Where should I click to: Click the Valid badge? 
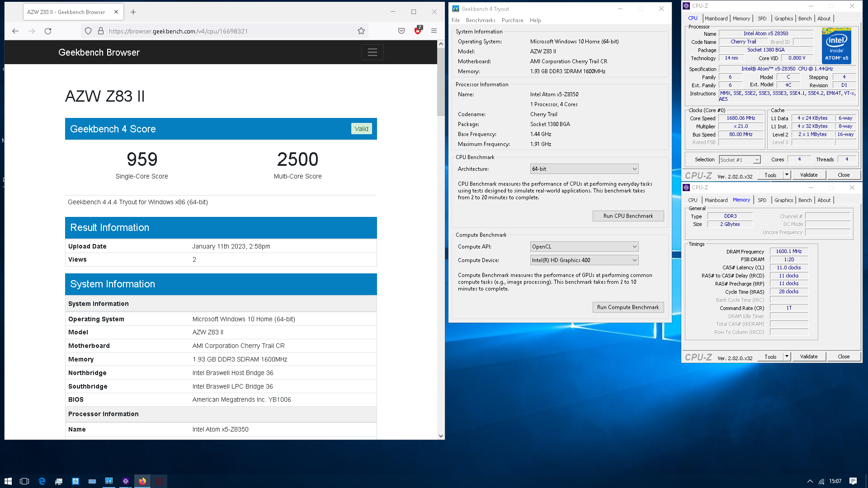tap(361, 129)
